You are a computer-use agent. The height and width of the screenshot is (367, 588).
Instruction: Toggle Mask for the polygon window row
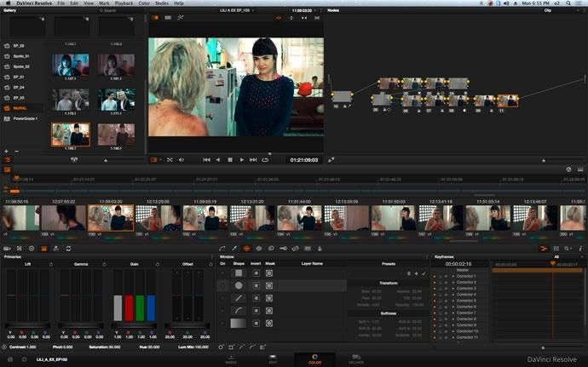(269, 298)
